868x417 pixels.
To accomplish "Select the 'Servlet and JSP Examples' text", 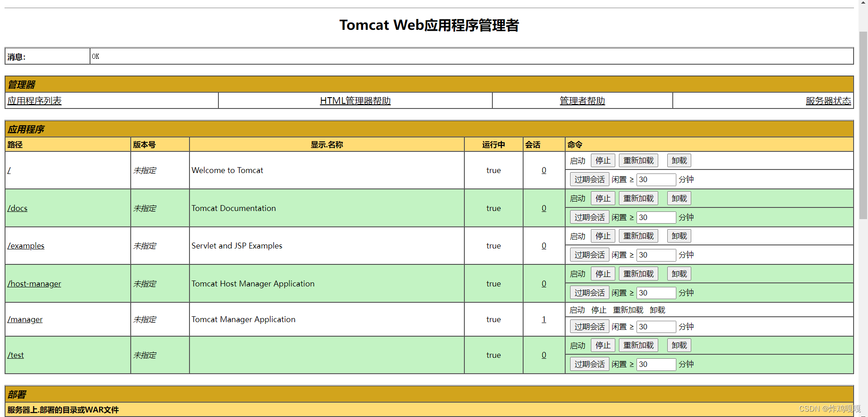I will click(237, 246).
